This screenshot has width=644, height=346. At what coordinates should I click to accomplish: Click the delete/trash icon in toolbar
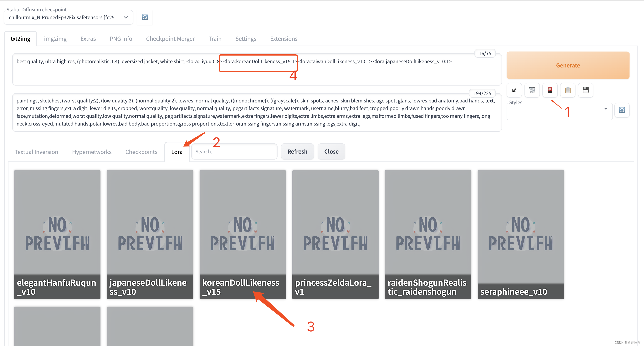click(x=533, y=90)
